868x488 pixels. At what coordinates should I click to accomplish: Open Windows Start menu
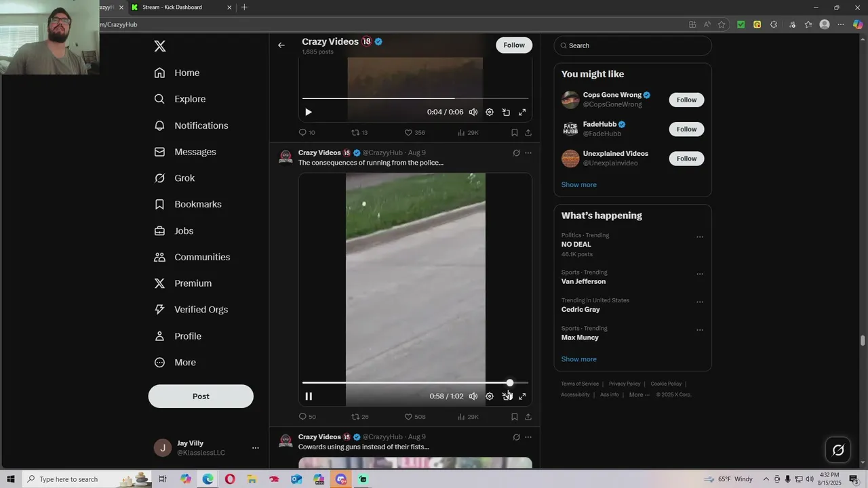11,479
